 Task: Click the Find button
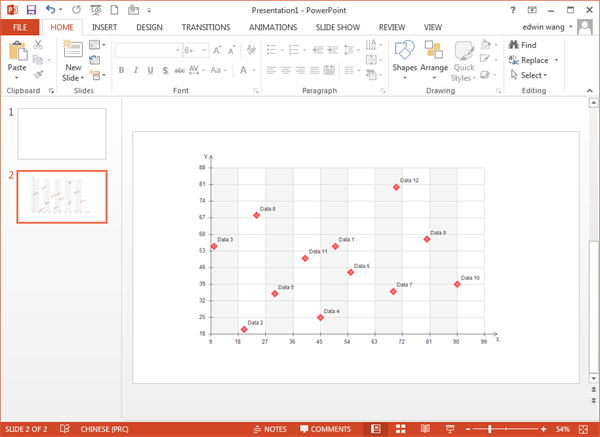(x=522, y=45)
